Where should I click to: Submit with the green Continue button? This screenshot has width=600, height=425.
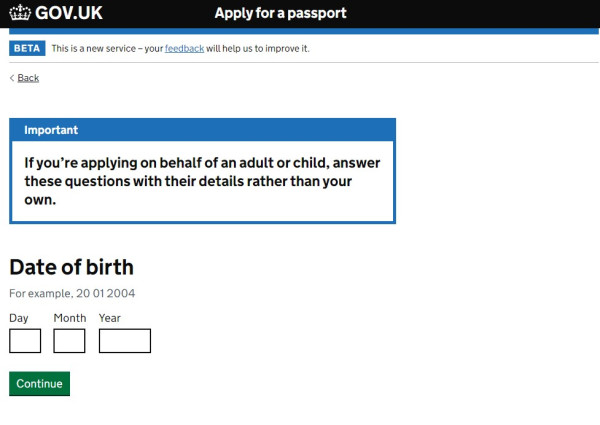[x=39, y=383]
